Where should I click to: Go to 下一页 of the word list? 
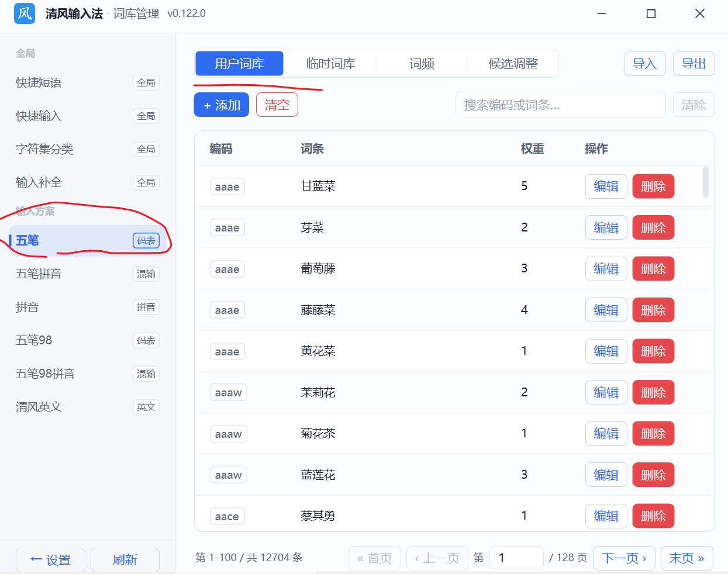624,558
